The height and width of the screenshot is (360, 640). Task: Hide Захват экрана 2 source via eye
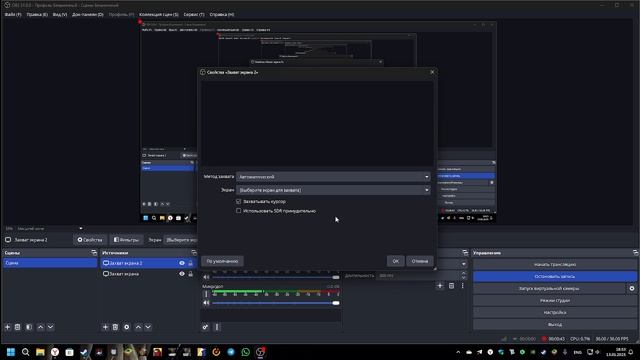pyautogui.click(x=182, y=263)
